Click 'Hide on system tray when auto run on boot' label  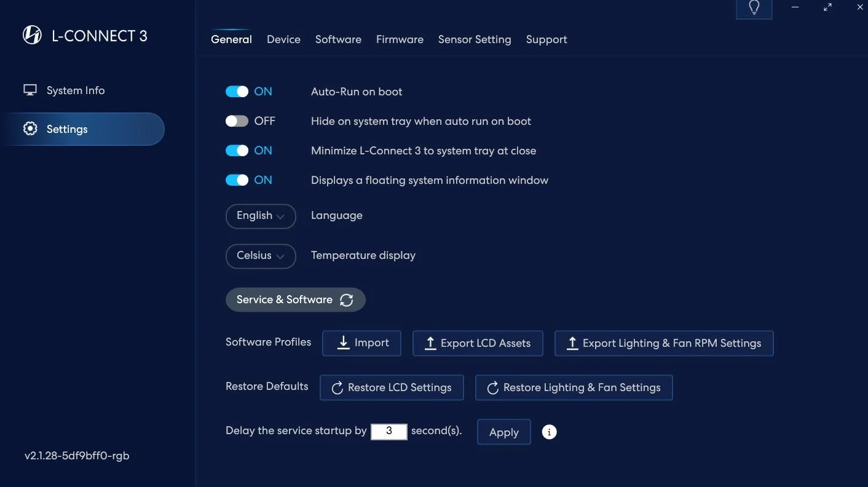[421, 121]
